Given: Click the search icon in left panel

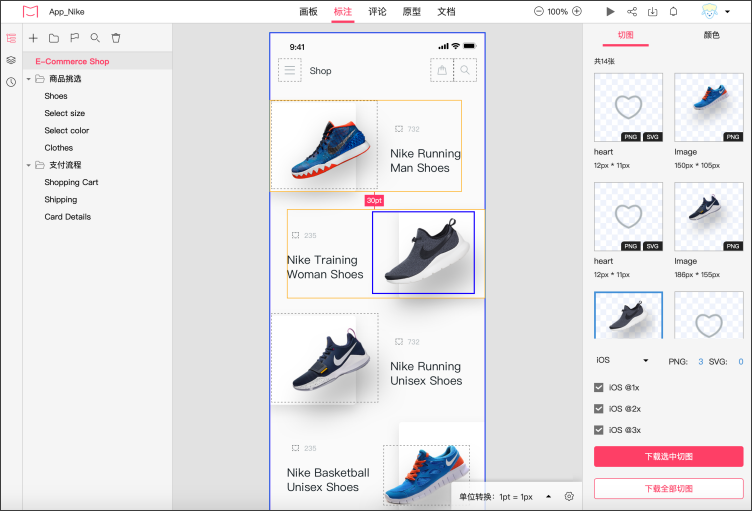Looking at the screenshot, I should click(x=95, y=38).
